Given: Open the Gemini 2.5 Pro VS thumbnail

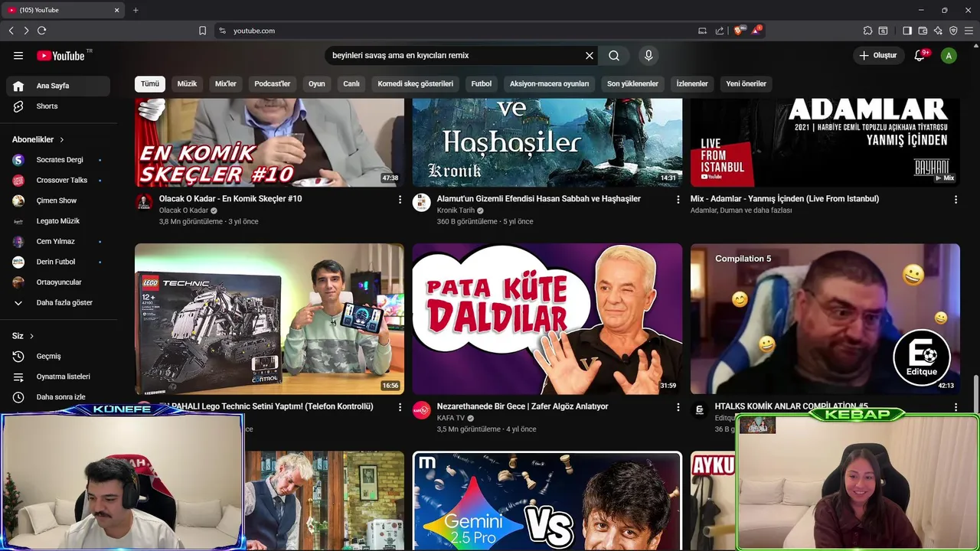Looking at the screenshot, I should click(x=547, y=501).
